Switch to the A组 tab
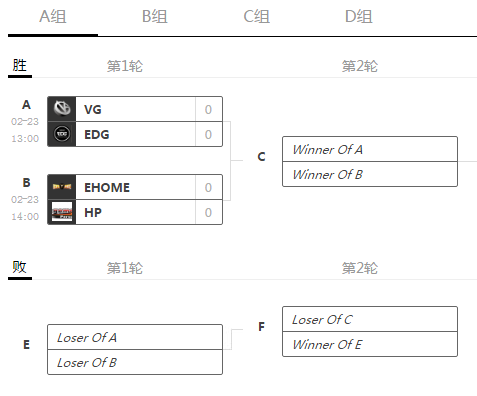 pyautogui.click(x=53, y=17)
